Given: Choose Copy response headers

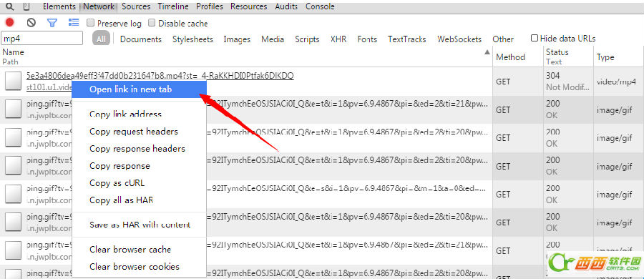Looking at the screenshot, I should pyautogui.click(x=139, y=148).
